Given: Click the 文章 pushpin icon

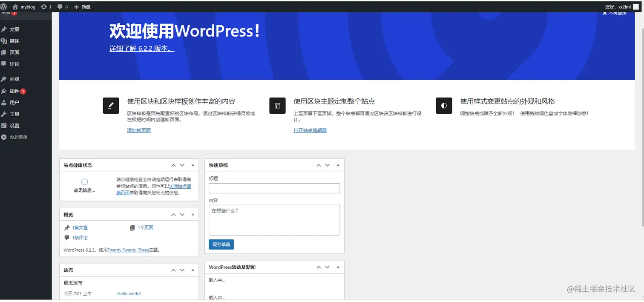Looking at the screenshot, I should (x=4, y=29).
